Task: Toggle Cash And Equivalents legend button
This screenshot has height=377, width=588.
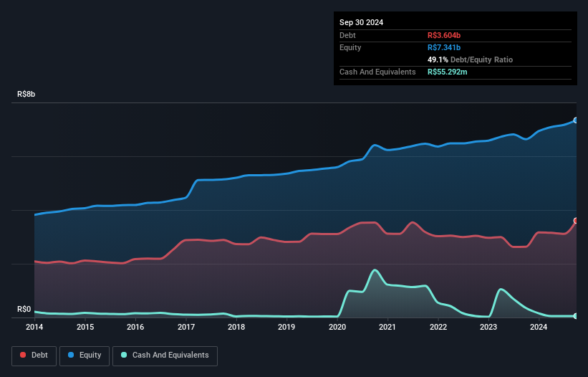Action: coord(165,355)
